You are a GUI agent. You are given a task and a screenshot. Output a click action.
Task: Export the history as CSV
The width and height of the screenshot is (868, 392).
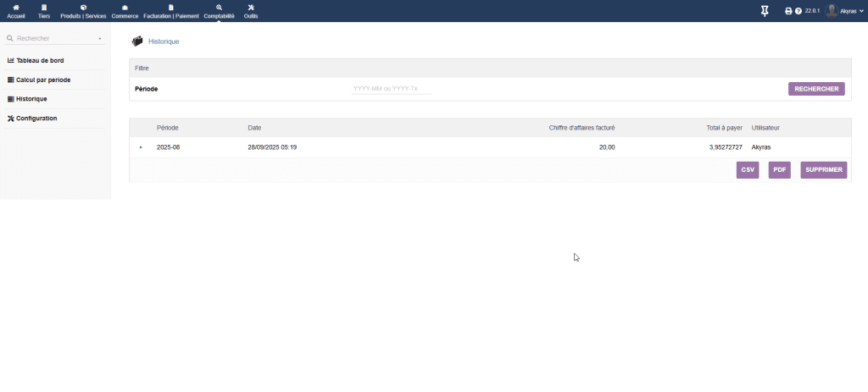[x=748, y=169]
